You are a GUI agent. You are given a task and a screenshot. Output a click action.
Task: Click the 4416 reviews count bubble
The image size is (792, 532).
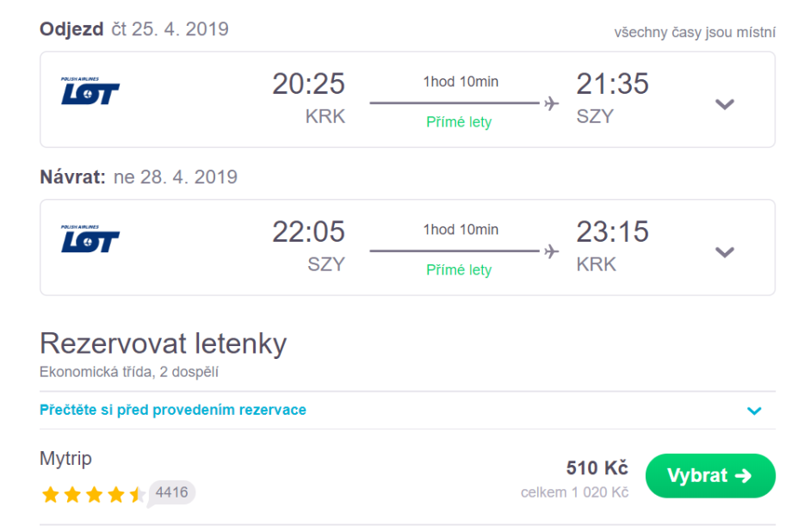(x=172, y=492)
